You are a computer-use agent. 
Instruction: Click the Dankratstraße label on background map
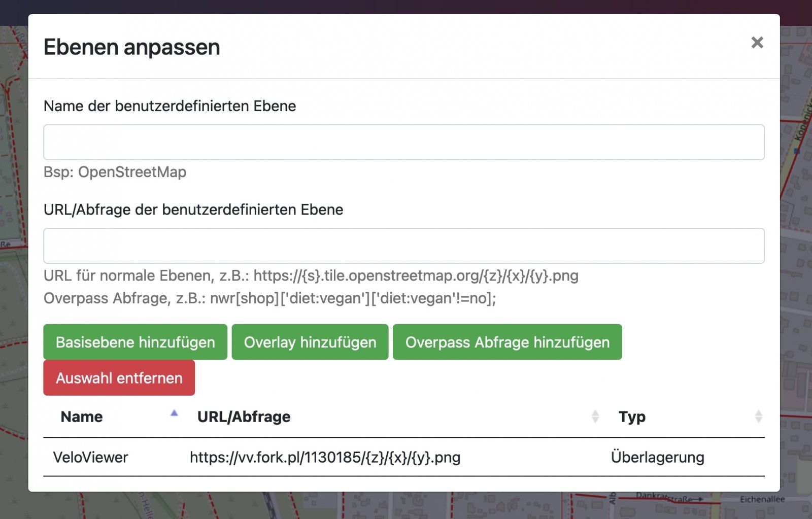point(665,497)
